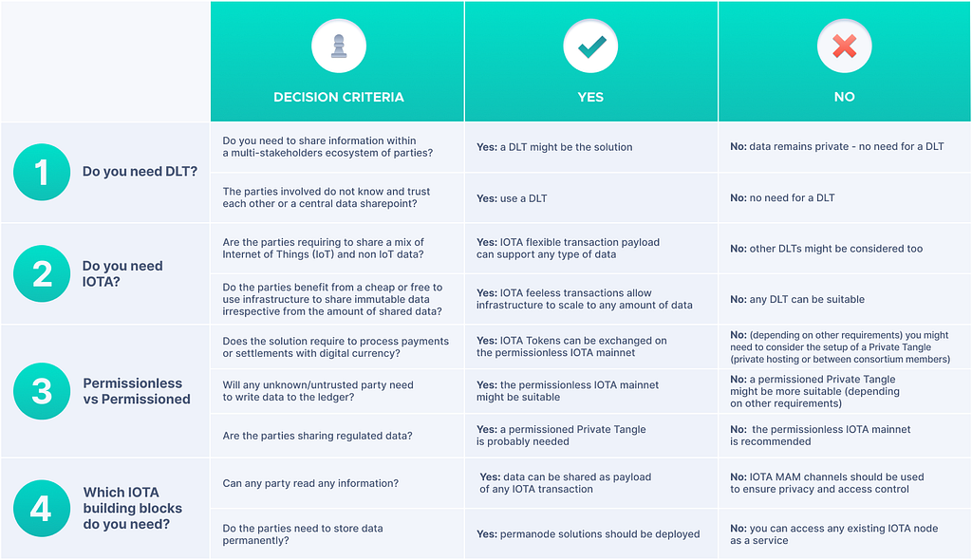Click 'Yes: permanode solutions should be deployed' cell
This screenshot has height=560, width=972.
point(589,534)
